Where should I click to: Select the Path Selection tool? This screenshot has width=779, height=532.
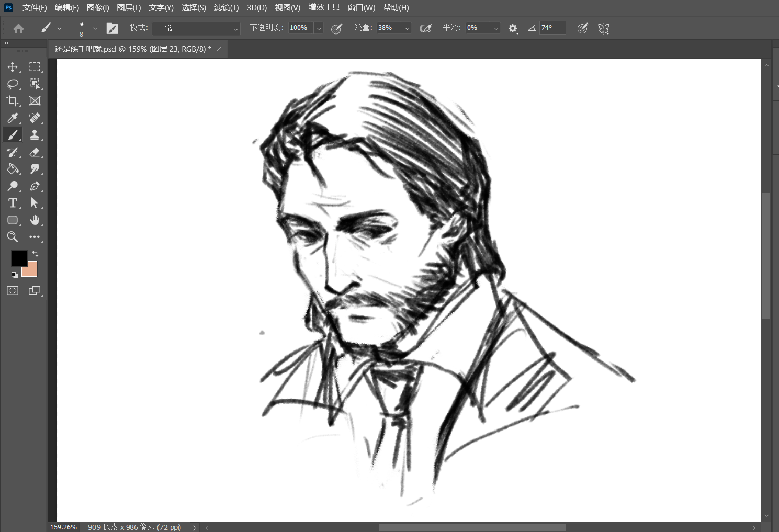click(x=35, y=203)
